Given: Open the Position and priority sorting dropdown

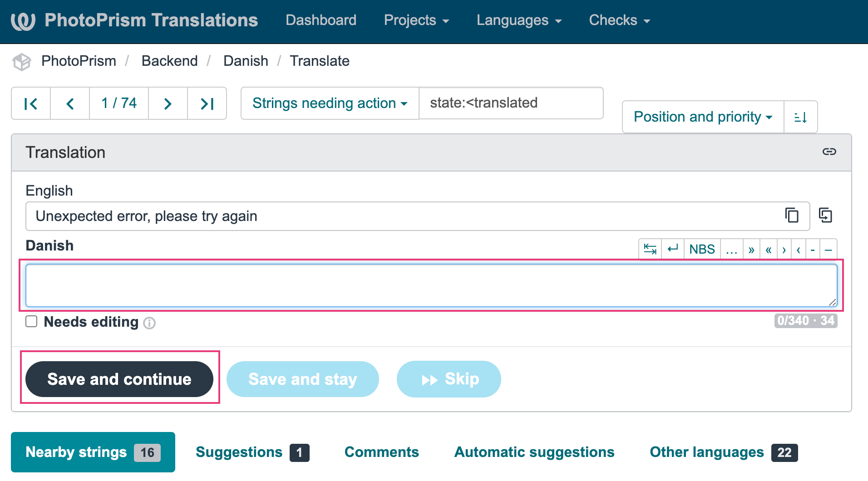Looking at the screenshot, I should point(702,117).
